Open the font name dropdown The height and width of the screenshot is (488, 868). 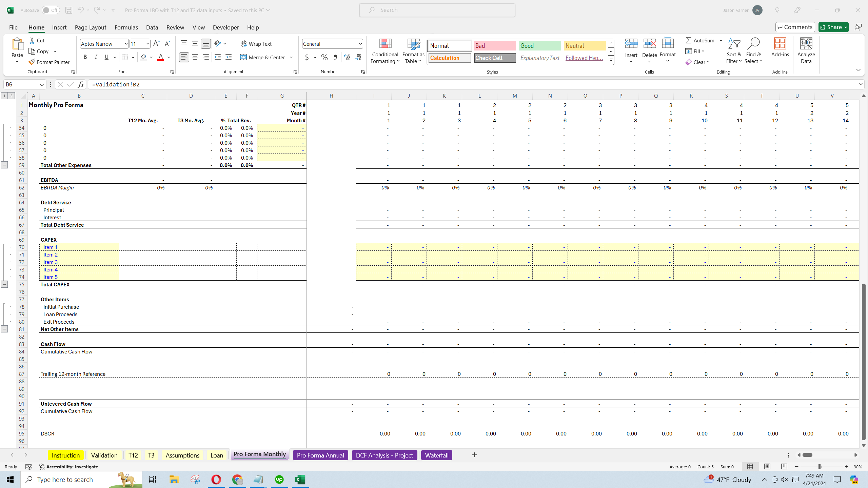pos(126,43)
